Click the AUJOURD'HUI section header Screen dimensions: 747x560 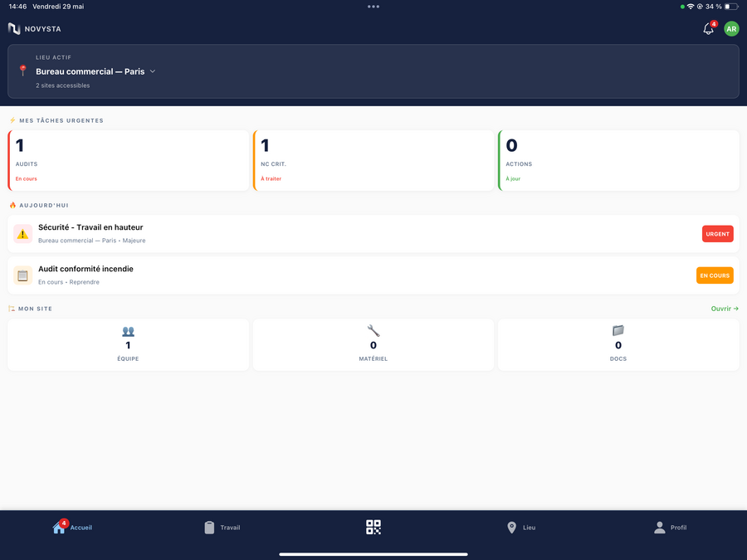tap(44, 205)
